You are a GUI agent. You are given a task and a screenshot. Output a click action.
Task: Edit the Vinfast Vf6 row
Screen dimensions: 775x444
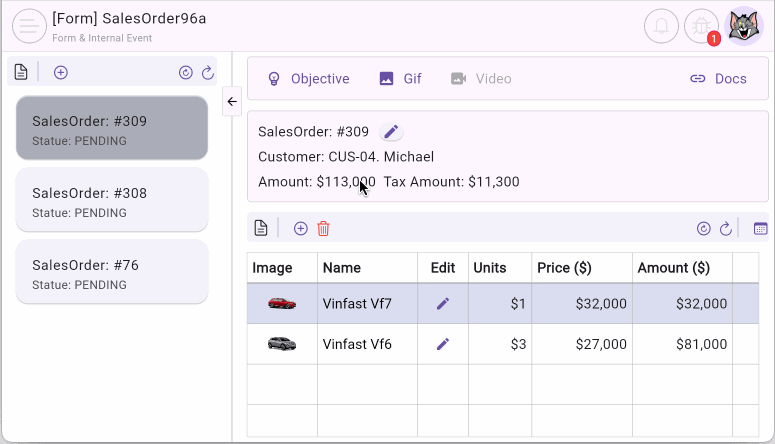click(x=443, y=344)
